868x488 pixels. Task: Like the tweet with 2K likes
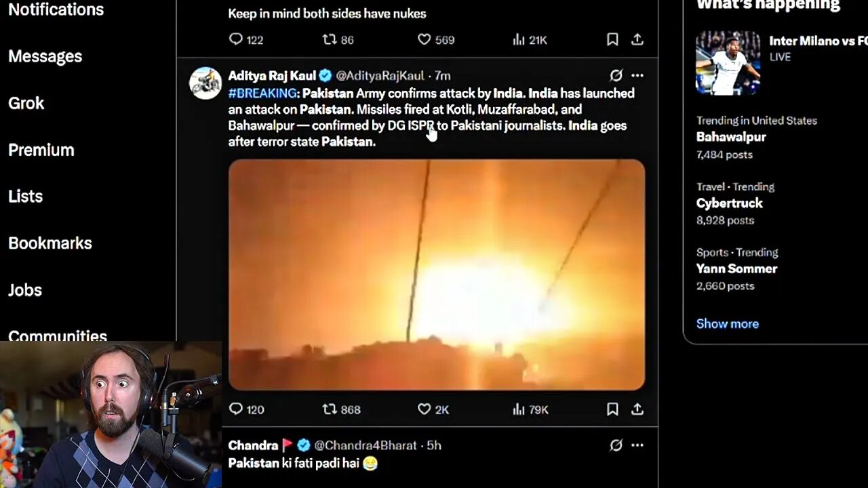[x=424, y=409]
